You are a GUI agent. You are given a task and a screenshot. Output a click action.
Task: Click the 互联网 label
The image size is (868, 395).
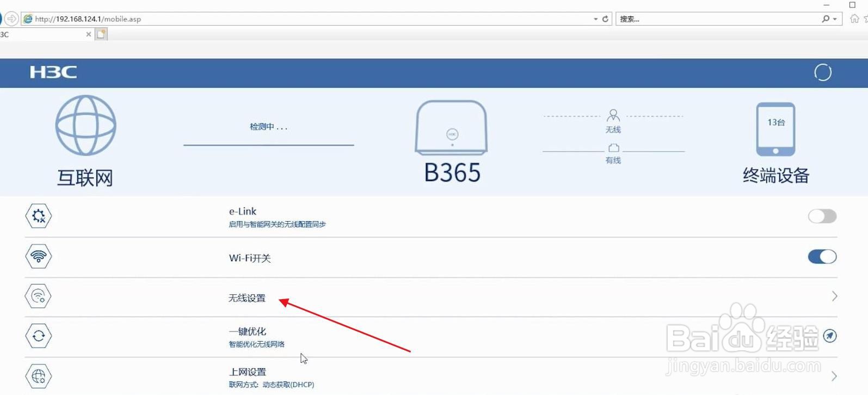[85, 178]
